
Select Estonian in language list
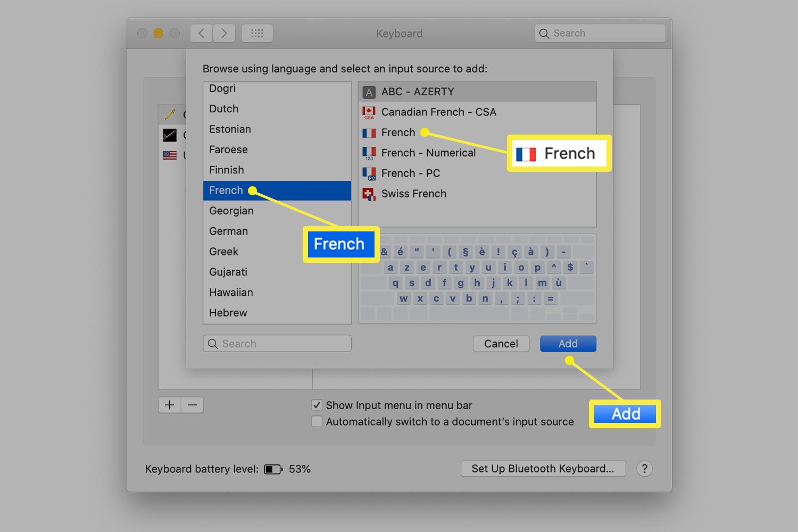[277, 129]
